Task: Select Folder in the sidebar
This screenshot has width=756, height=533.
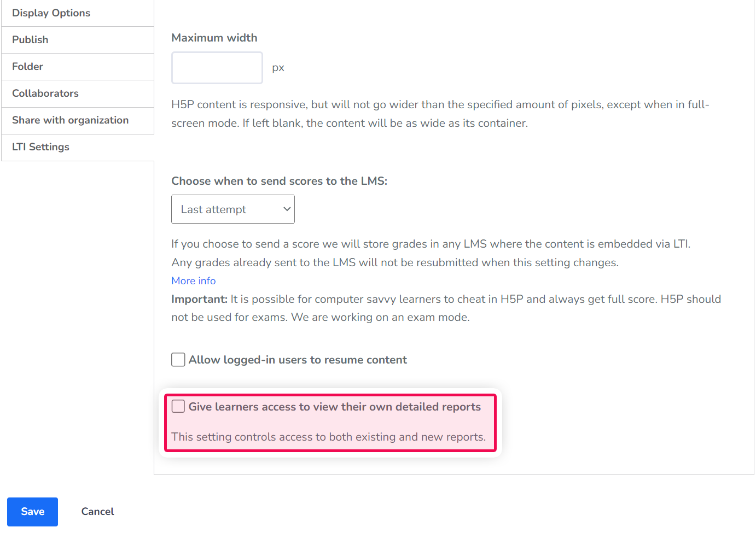Action: coord(27,66)
